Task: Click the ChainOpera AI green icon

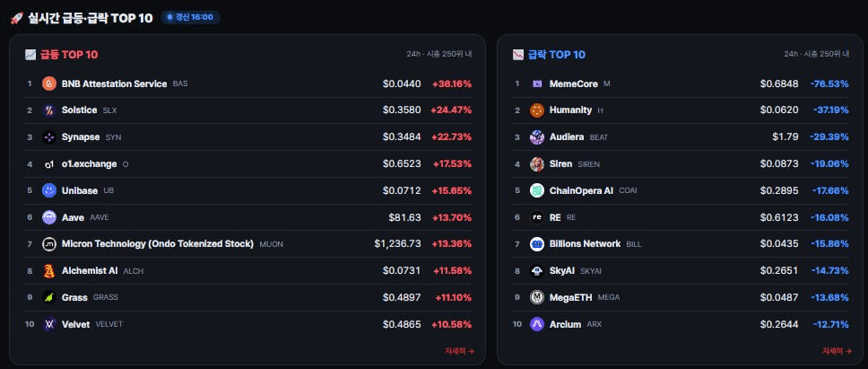Action: click(537, 190)
